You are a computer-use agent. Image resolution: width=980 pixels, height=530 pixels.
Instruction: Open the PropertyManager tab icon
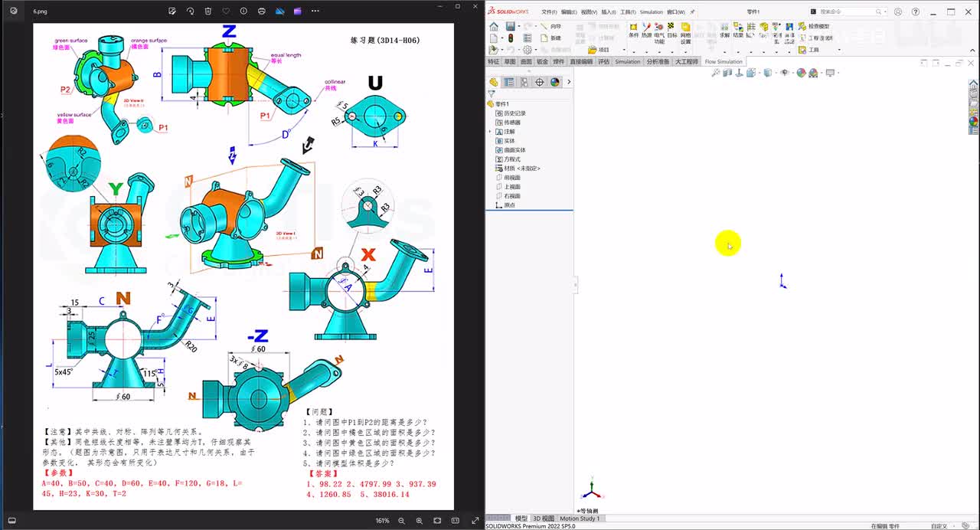(x=509, y=82)
